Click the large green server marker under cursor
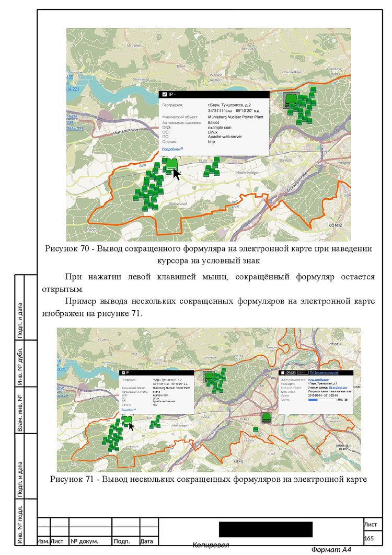Image resolution: width=392 pixels, height=555 pixels. tap(171, 165)
